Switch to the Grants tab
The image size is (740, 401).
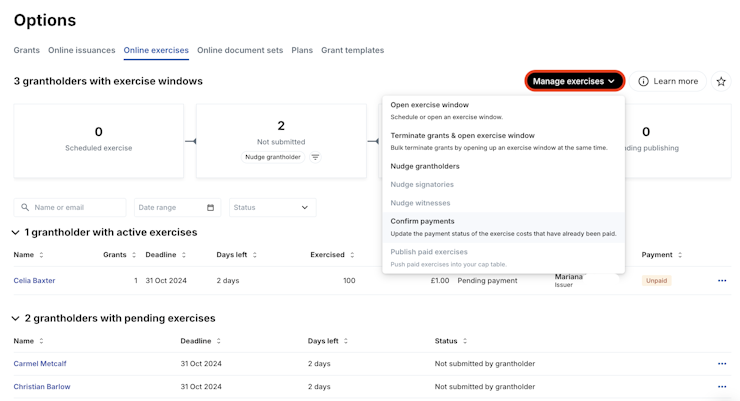[x=27, y=50]
